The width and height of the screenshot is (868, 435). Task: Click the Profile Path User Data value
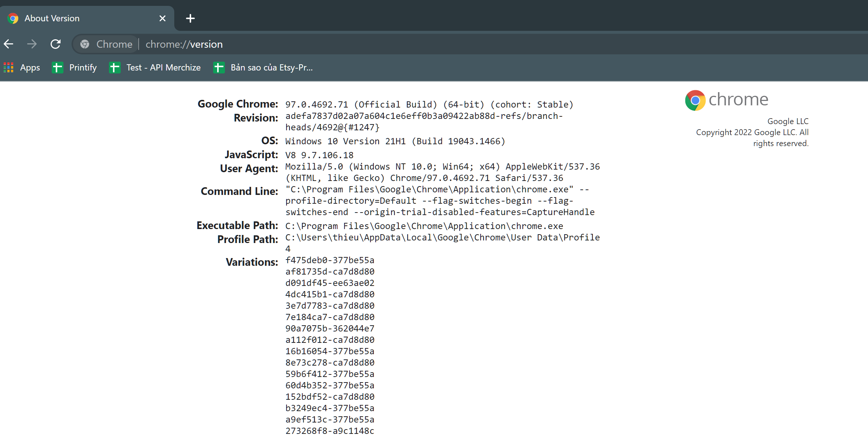pos(442,243)
